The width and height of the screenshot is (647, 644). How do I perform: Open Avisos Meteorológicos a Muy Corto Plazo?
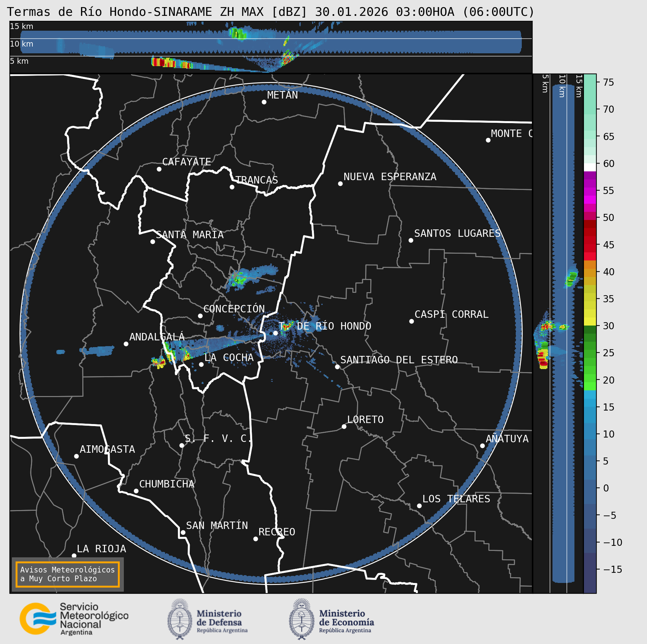point(68,574)
